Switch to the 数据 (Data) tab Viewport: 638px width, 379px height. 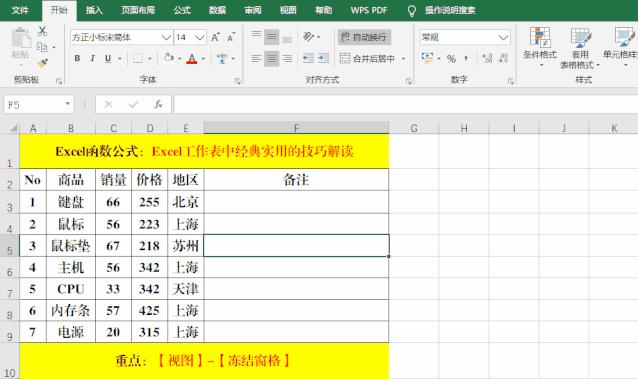tap(217, 10)
